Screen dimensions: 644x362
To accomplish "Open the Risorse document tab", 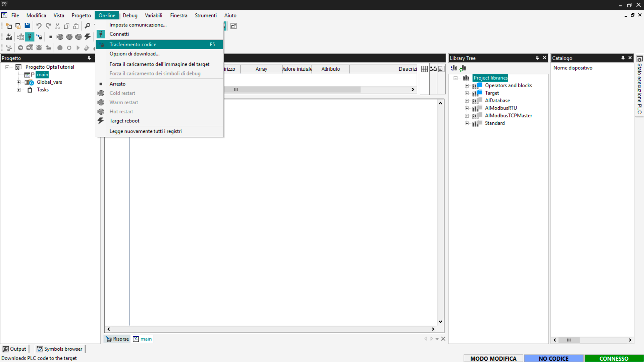I will click(x=117, y=339).
